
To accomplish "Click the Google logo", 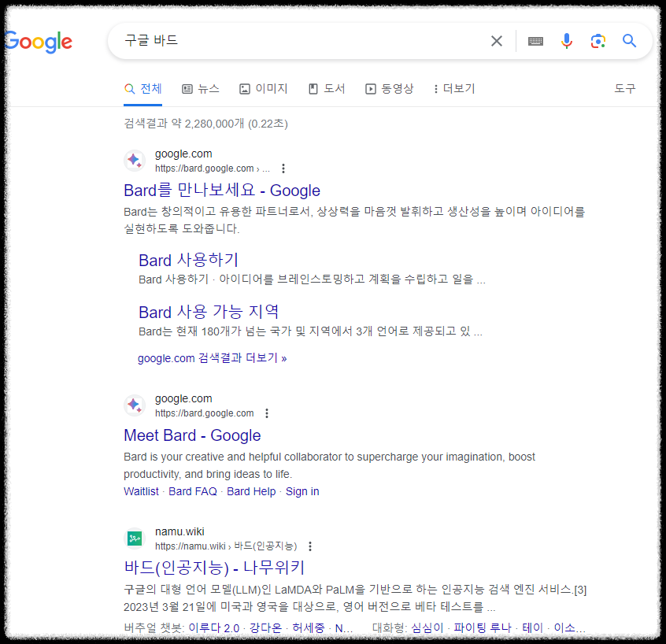I will (x=38, y=41).
